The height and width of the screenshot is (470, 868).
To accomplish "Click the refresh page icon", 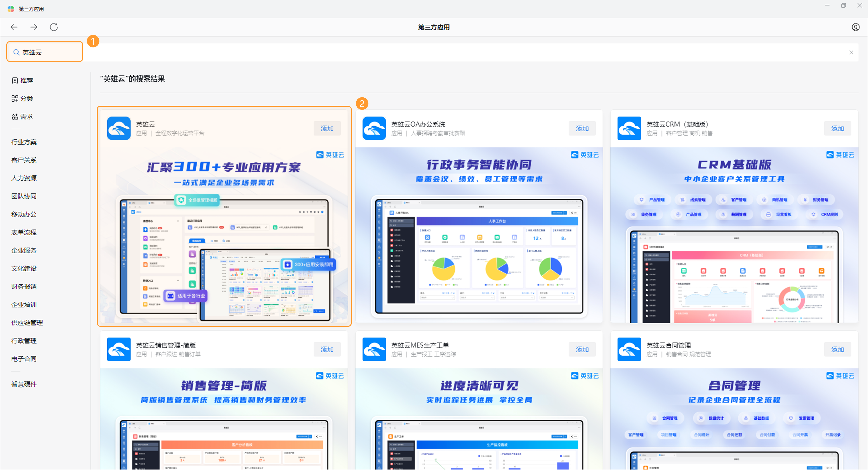I will [54, 27].
